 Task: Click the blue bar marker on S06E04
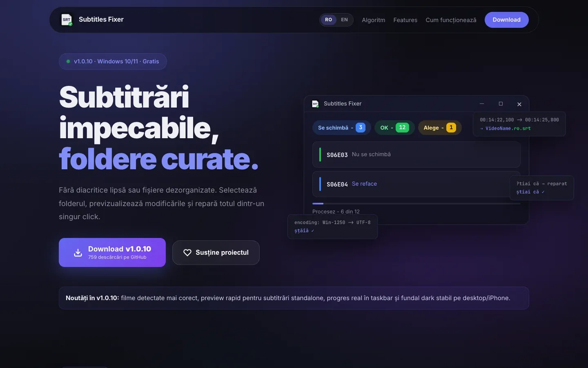coord(320,184)
